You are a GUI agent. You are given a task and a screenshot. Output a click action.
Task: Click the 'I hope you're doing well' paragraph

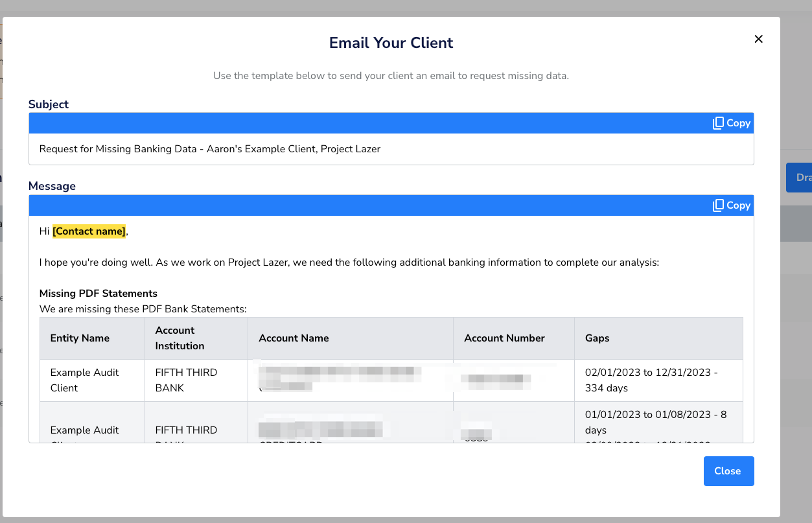click(x=349, y=262)
